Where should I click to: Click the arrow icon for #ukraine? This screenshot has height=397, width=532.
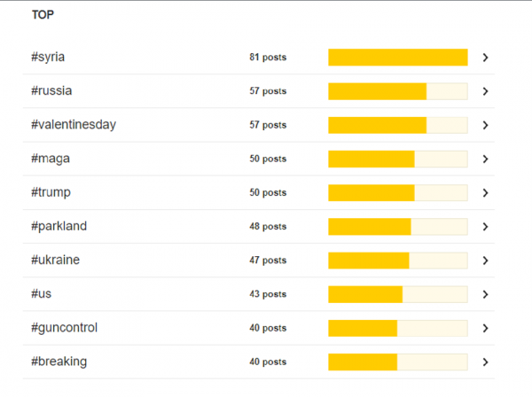486,261
